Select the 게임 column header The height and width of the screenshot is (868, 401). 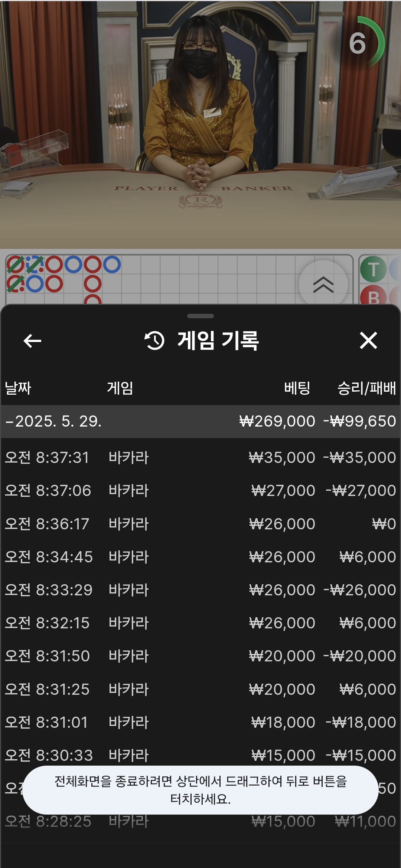(x=120, y=388)
